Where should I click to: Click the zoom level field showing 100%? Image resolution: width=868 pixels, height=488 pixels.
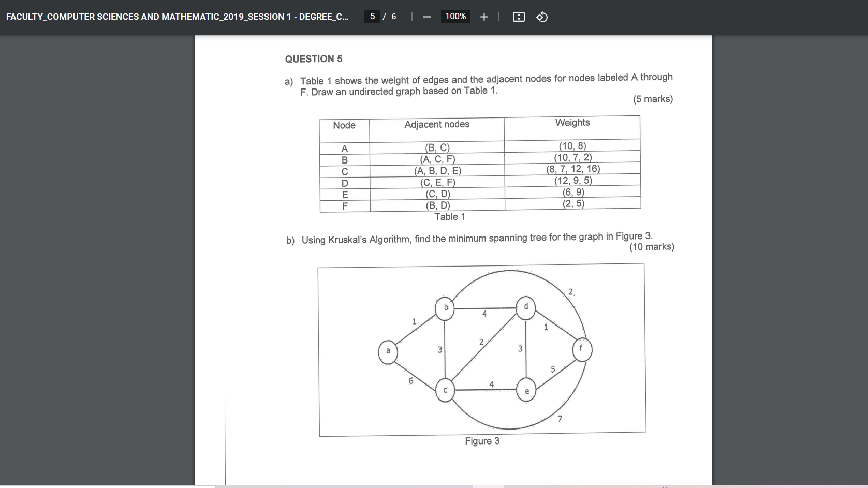pyautogui.click(x=454, y=16)
